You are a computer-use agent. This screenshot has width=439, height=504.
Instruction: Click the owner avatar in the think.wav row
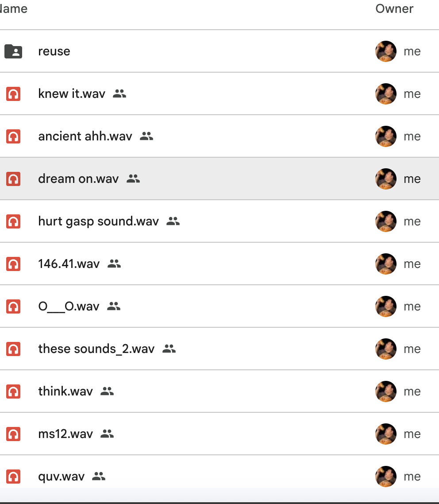(385, 392)
